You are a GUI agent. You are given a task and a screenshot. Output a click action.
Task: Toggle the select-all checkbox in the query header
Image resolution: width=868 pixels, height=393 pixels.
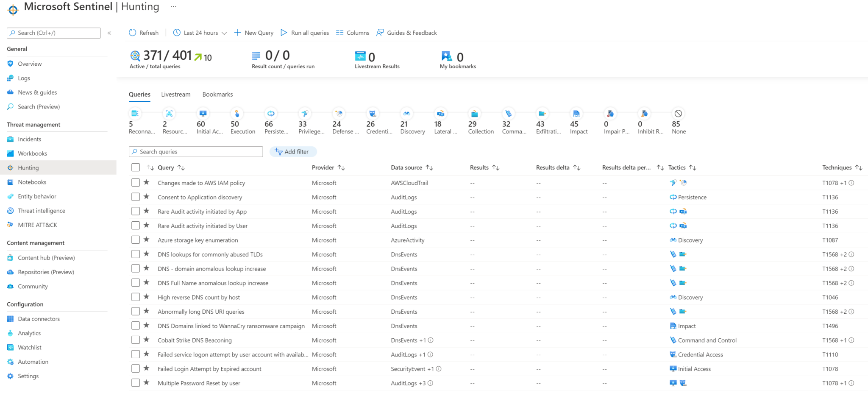point(136,167)
